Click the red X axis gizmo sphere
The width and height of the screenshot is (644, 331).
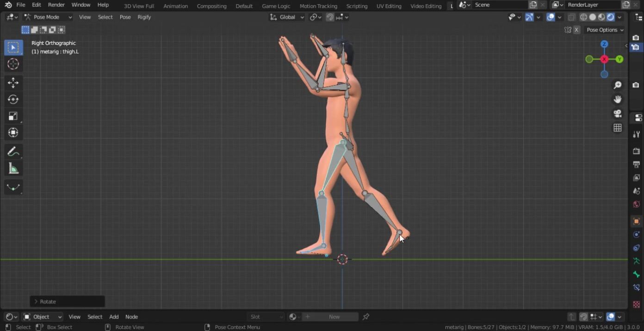coord(604,59)
